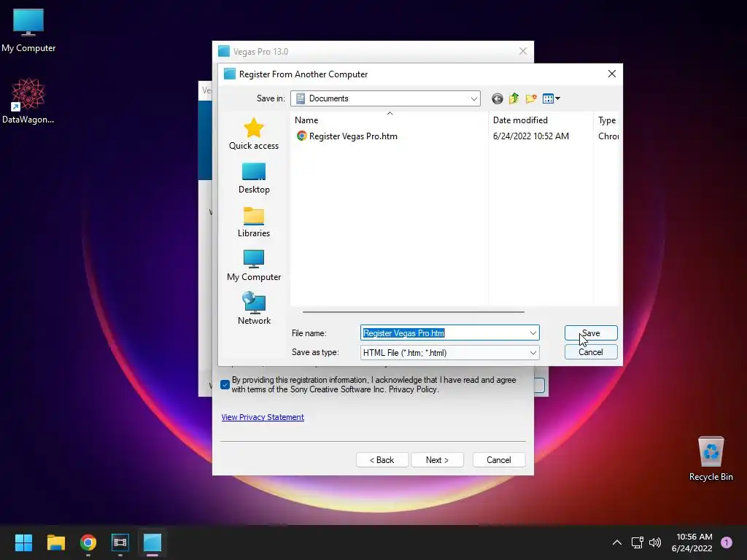Screen dimensions: 747x560
Task: Open File Explorer from the taskbar
Action: point(55,542)
